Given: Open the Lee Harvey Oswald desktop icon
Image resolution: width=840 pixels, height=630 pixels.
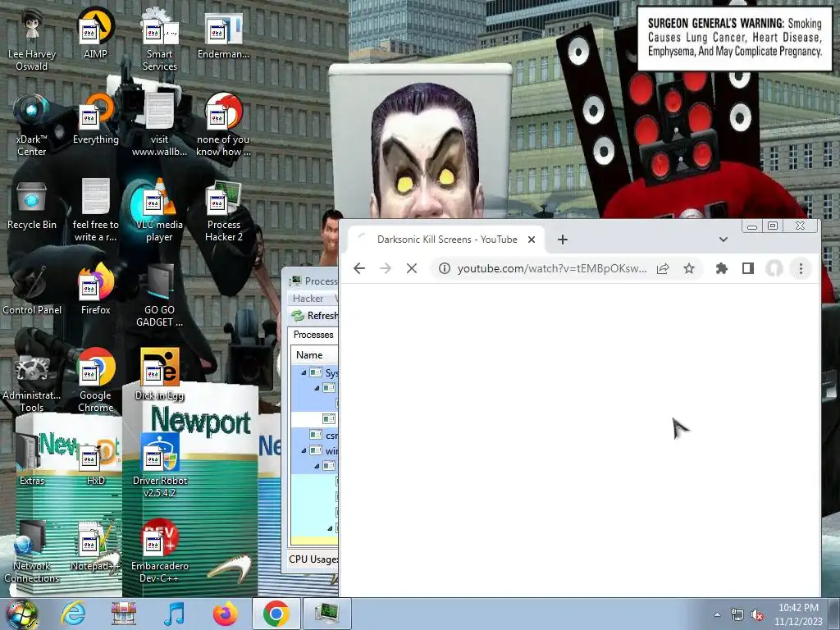Looking at the screenshot, I should coord(32,40).
